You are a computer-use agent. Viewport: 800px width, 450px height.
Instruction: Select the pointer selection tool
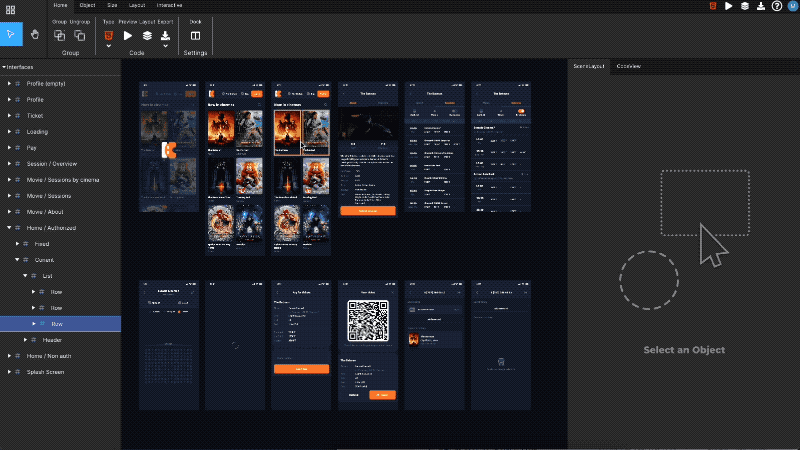(x=11, y=34)
